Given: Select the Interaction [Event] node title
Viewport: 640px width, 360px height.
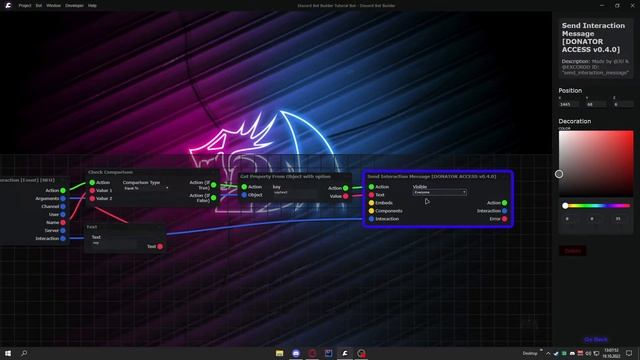Looking at the screenshot, I should click(27, 180).
